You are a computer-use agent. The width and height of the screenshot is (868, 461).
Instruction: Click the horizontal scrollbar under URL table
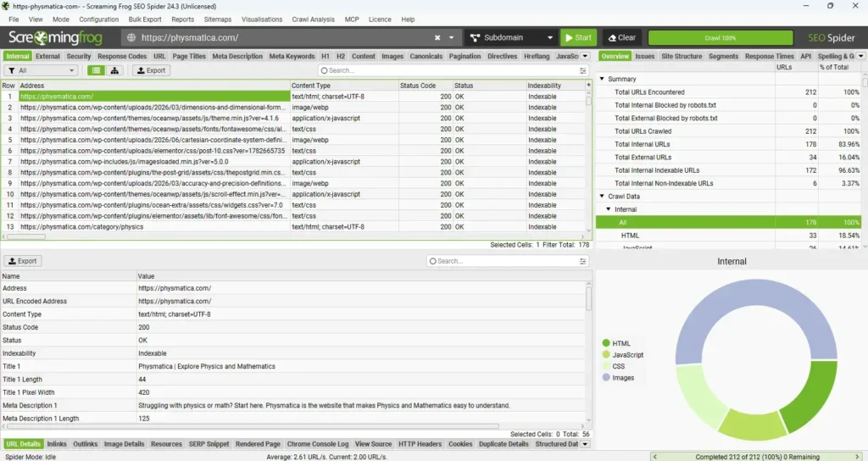pos(26,237)
